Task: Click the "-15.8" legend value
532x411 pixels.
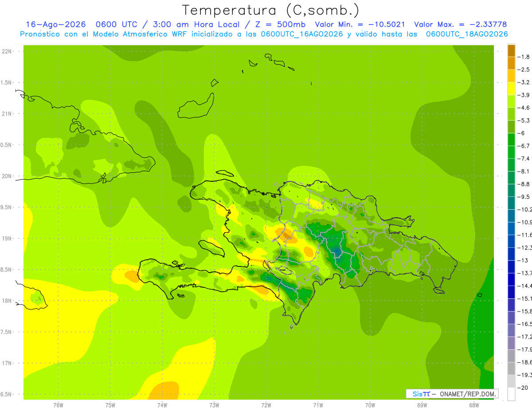Action: [524, 312]
